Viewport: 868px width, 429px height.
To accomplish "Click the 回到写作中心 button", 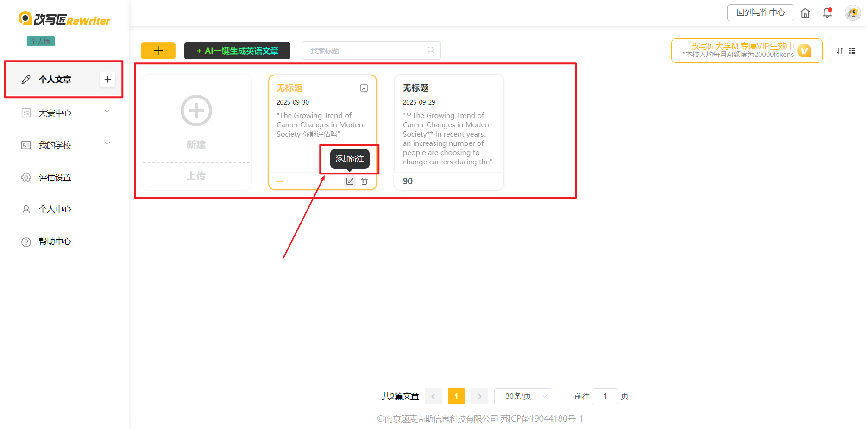I will click(760, 13).
